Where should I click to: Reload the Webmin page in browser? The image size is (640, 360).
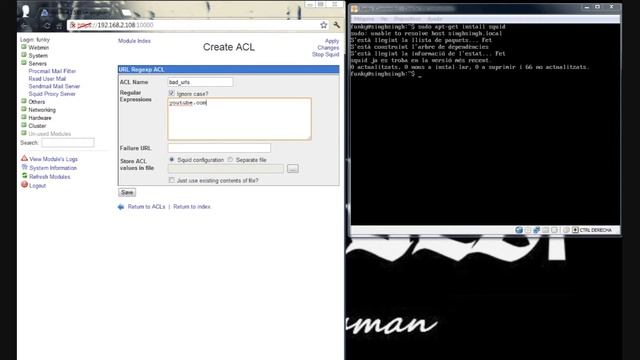coord(47,25)
